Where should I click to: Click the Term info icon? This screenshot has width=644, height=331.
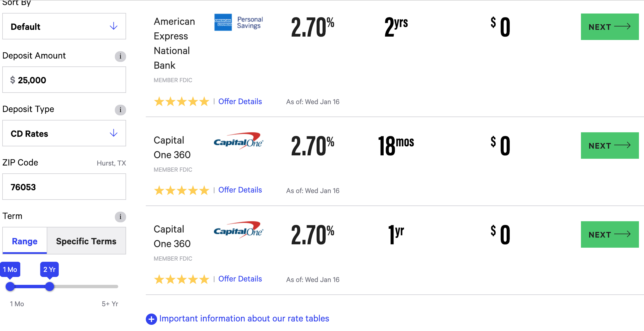(120, 217)
